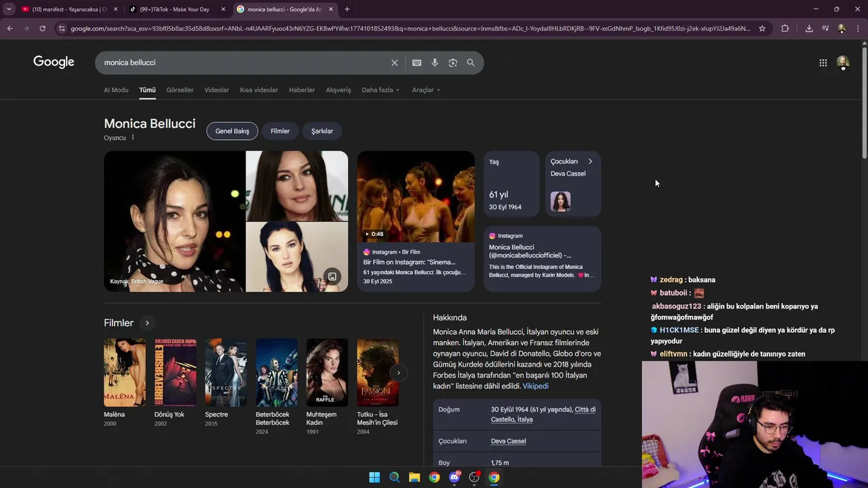Open the Muhteşem Kadın poster
The width and height of the screenshot is (868, 488).
pos(327,372)
